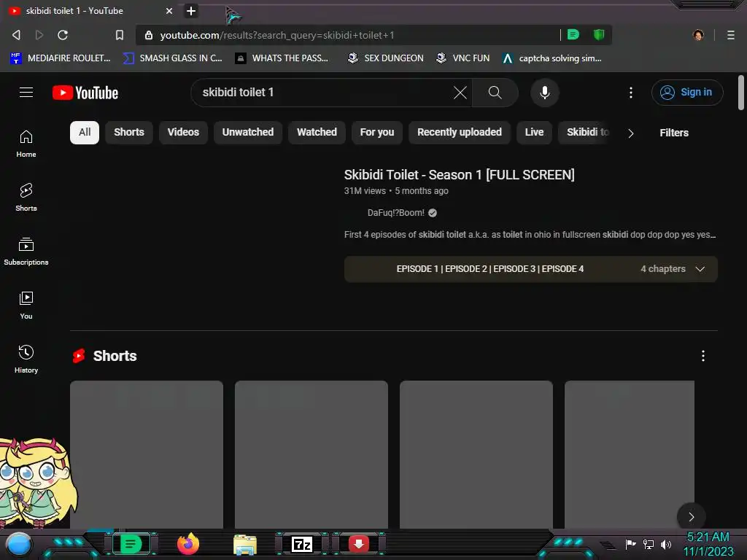Go forward using the browser forward arrow

point(39,35)
